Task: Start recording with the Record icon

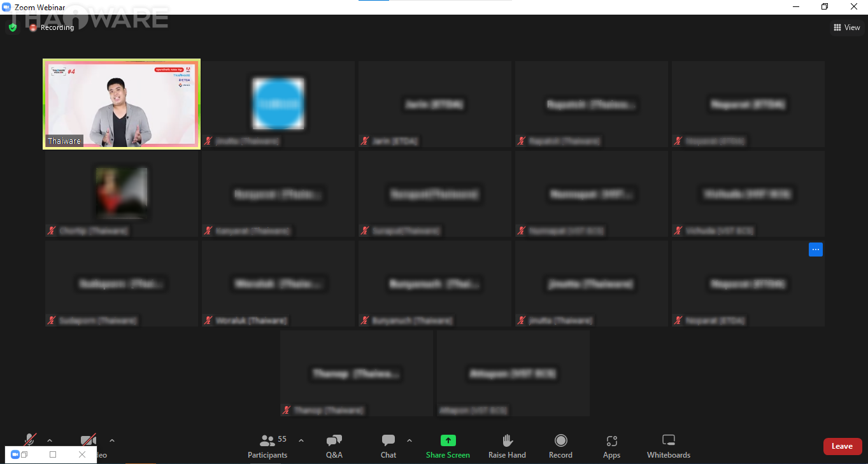Action: (560, 440)
